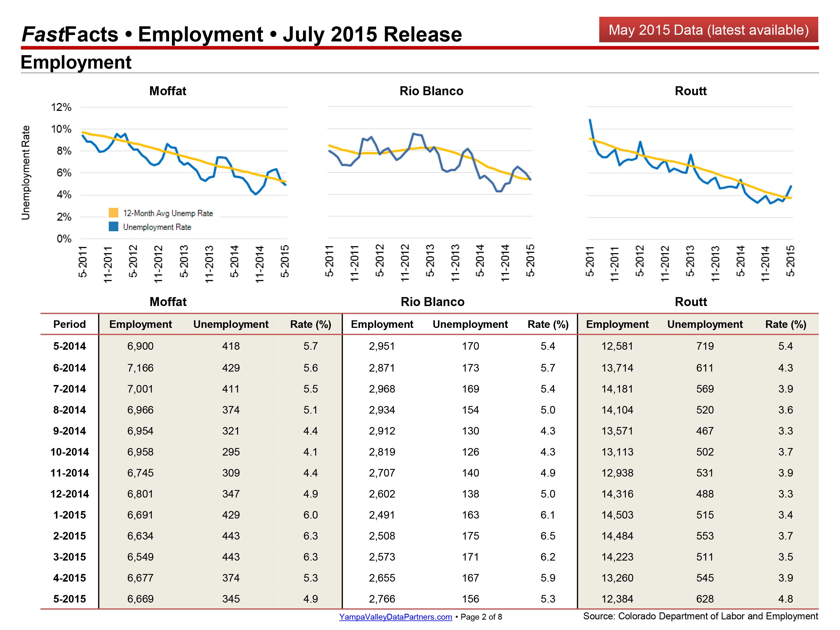Select the 'May 2015 Data (latest available)' banner
840x630 pixels.
pos(709,30)
